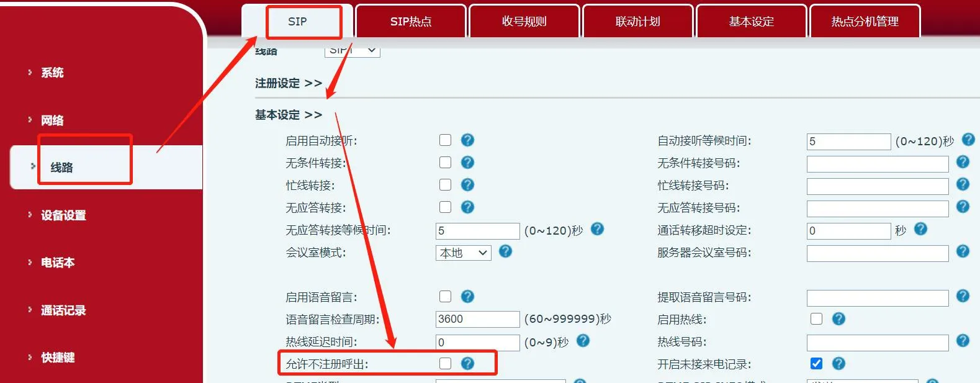Tick the 启用自动接听 checkbox
Image resolution: width=980 pixels, height=383 pixels.
click(445, 140)
